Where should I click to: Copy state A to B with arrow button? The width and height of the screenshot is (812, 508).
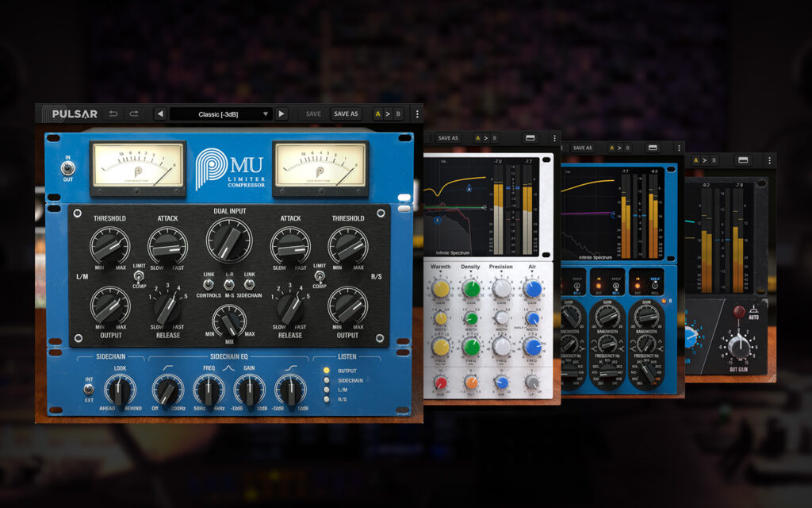[388, 114]
